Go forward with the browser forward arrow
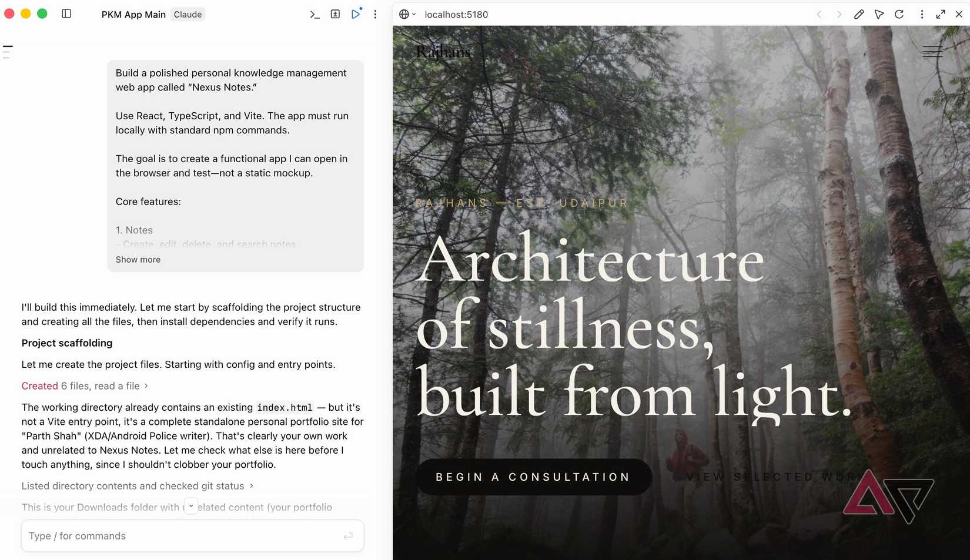The image size is (970, 560). point(839,14)
